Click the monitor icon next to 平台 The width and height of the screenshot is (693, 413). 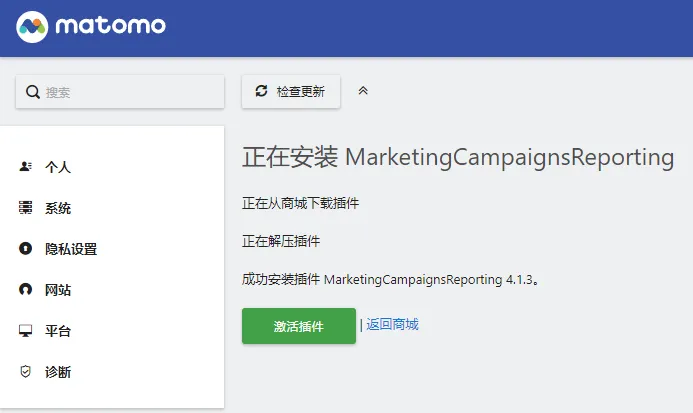26,331
